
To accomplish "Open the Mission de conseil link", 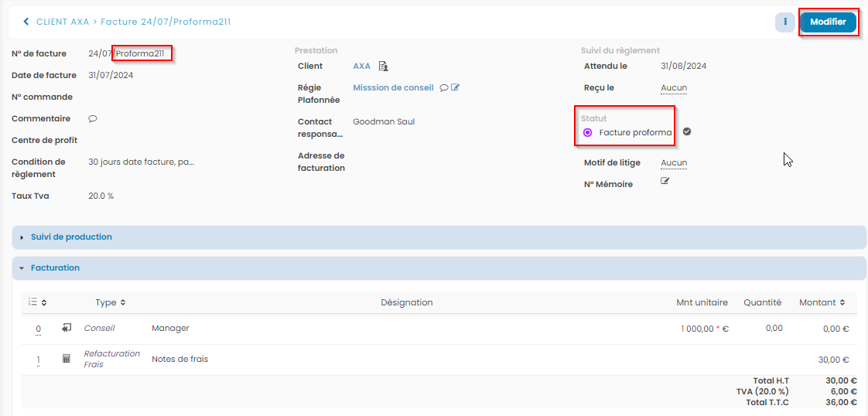I will point(393,88).
